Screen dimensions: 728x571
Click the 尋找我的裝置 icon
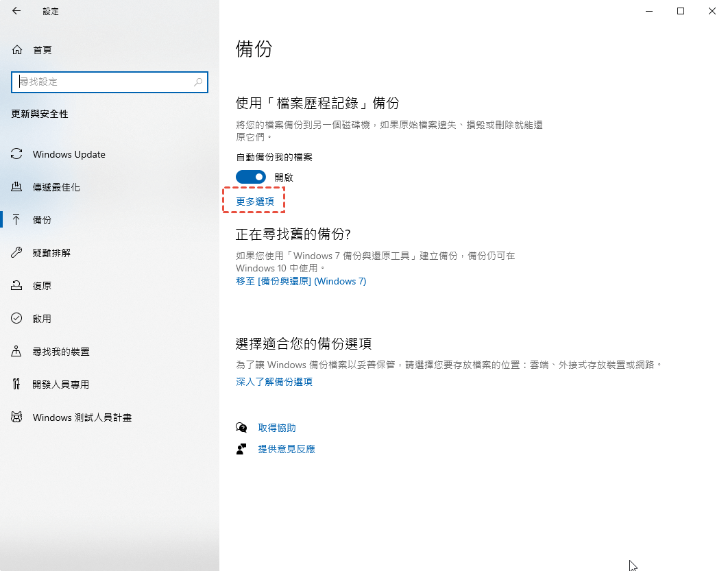coord(17,352)
